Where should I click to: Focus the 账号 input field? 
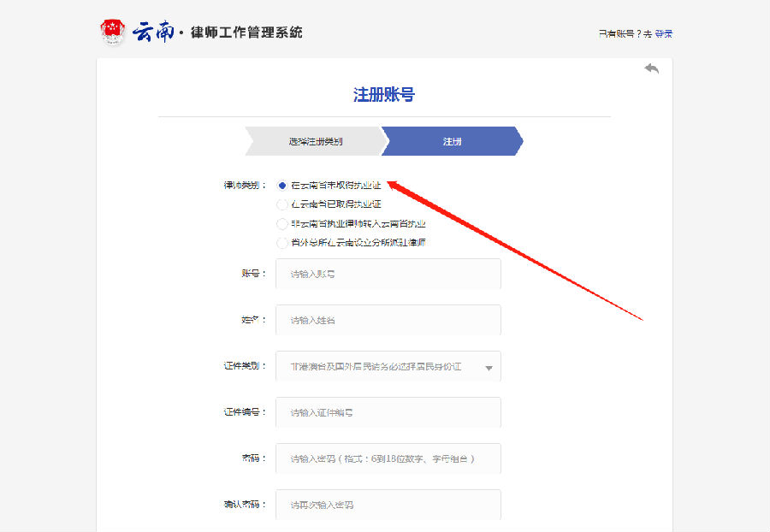click(x=388, y=274)
